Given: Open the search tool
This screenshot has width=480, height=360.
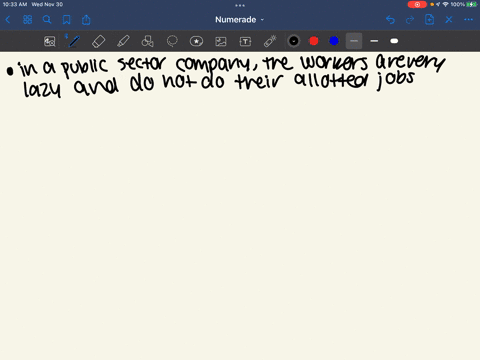Looking at the screenshot, I should [x=47, y=20].
